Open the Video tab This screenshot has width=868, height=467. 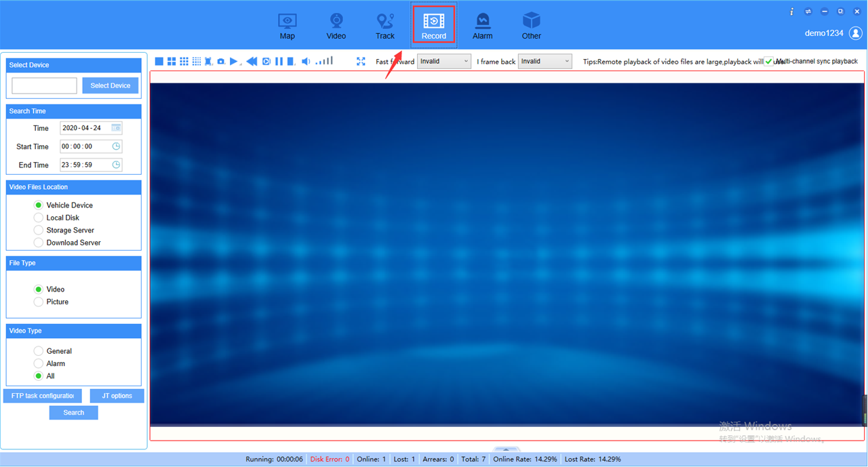pos(336,26)
